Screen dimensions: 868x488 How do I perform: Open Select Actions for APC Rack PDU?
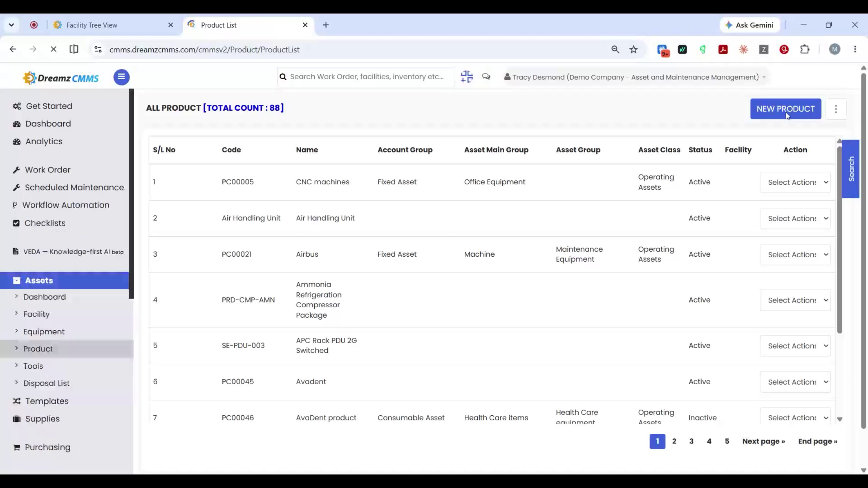coord(795,346)
